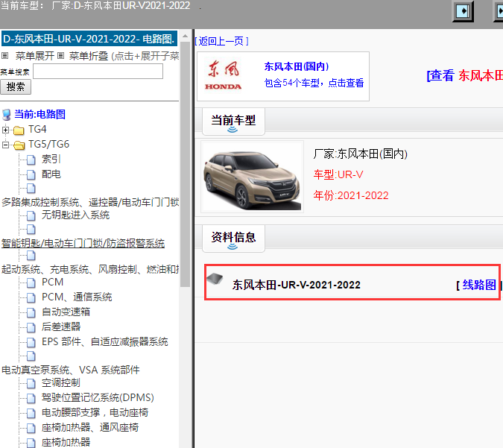Click the left panel scrollbar thumb
503x448 pixels.
pos(185,164)
